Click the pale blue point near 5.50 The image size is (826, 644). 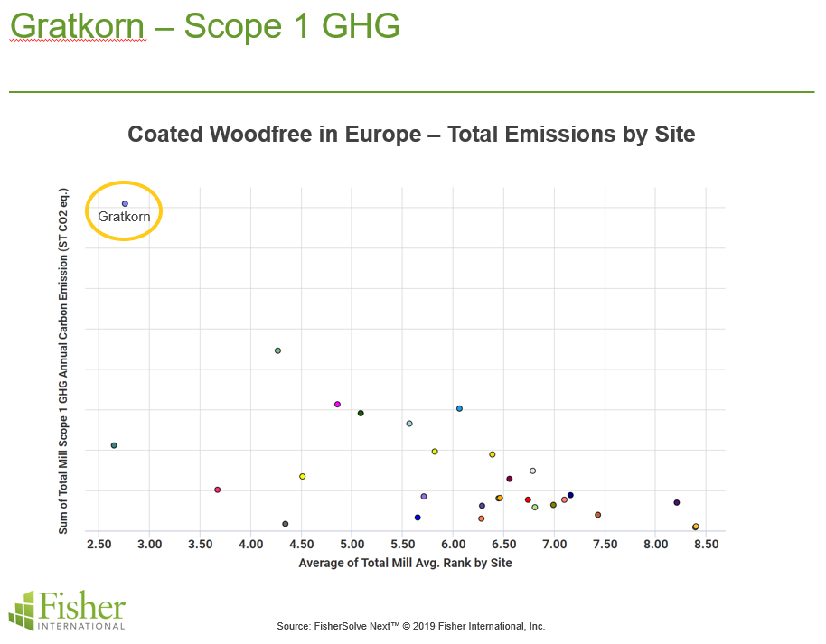tap(409, 424)
